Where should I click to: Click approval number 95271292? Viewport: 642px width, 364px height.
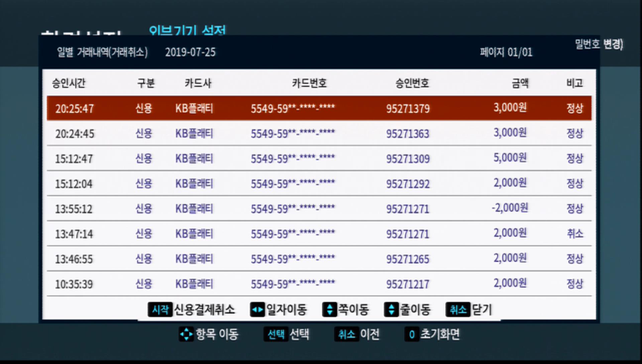408,183
